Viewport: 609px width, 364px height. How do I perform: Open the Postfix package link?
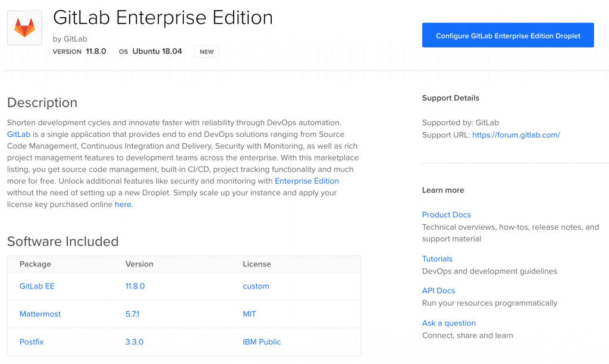(32, 342)
